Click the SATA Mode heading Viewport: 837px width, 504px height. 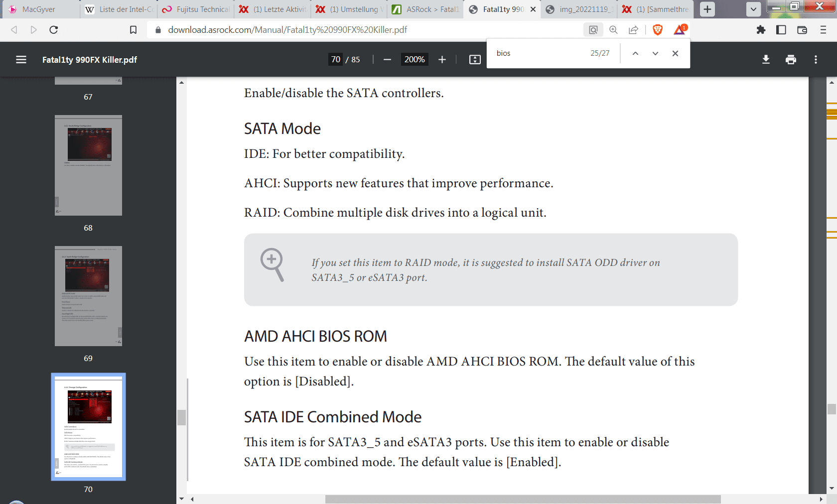pyautogui.click(x=282, y=129)
